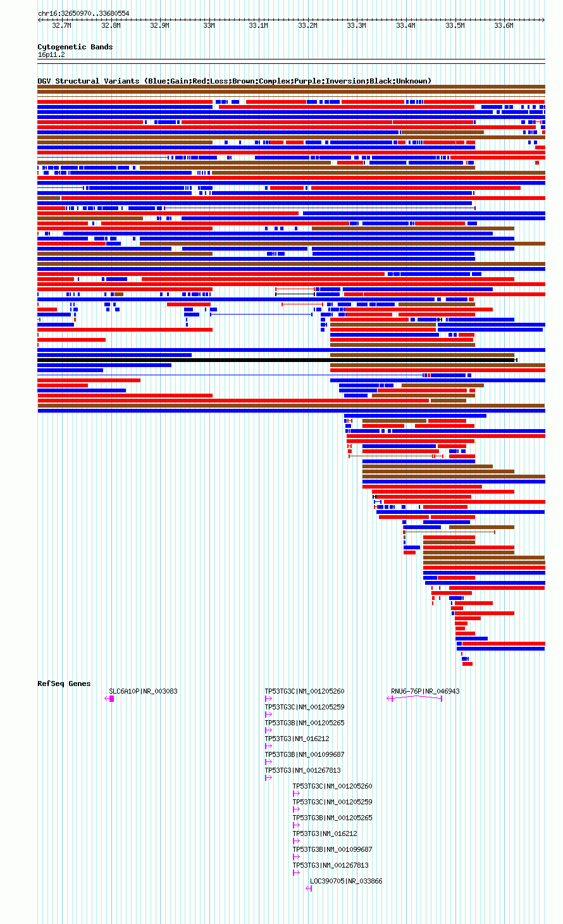
Task: Choose the 33.5M ruler tick label
Action: (x=455, y=26)
